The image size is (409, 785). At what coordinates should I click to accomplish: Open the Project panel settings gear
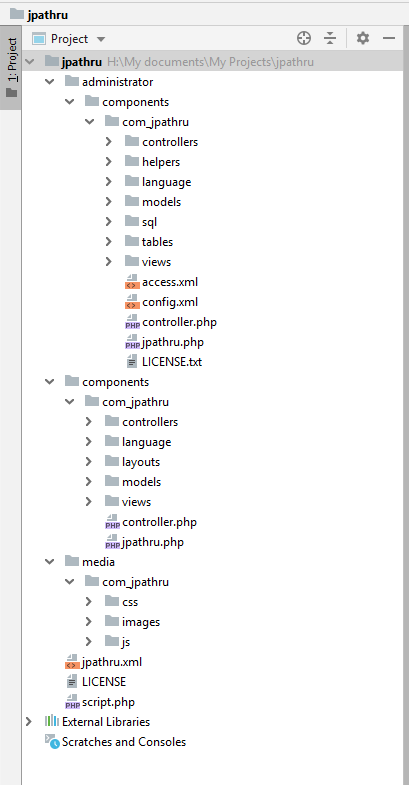tap(363, 38)
